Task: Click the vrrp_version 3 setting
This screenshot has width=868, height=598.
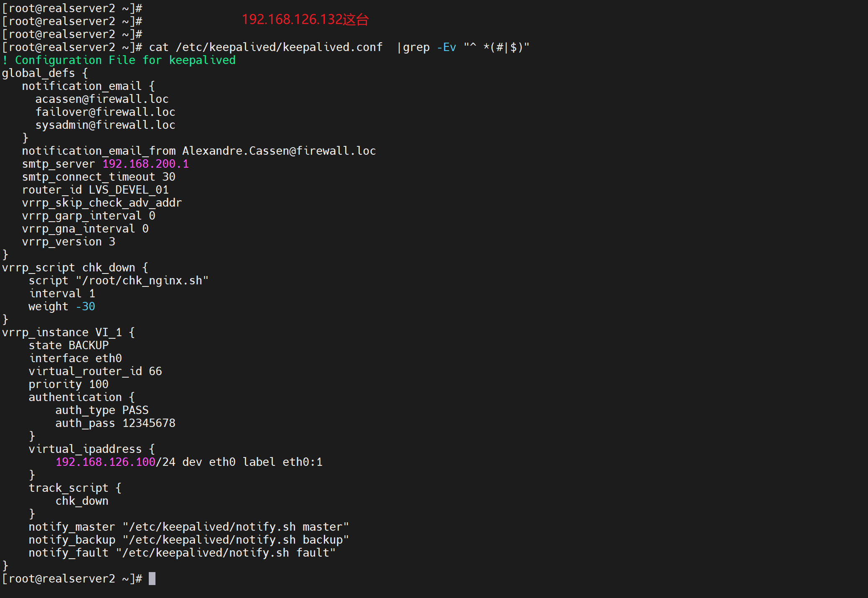Action: [69, 242]
